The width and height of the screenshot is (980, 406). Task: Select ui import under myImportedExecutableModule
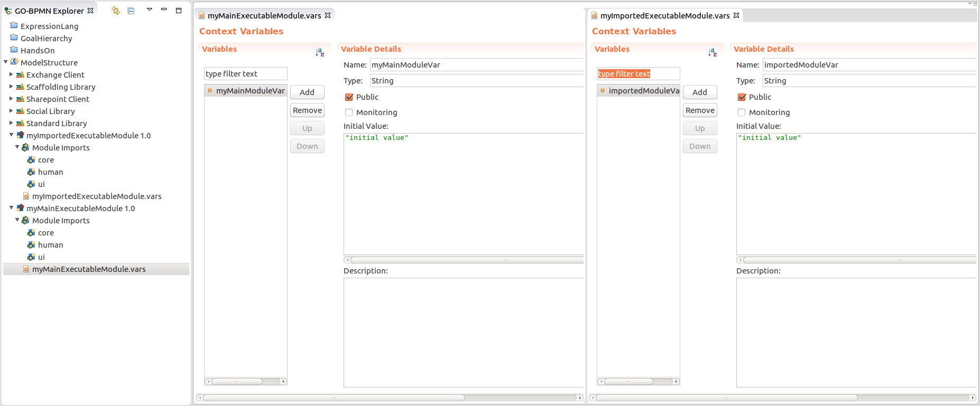point(41,184)
